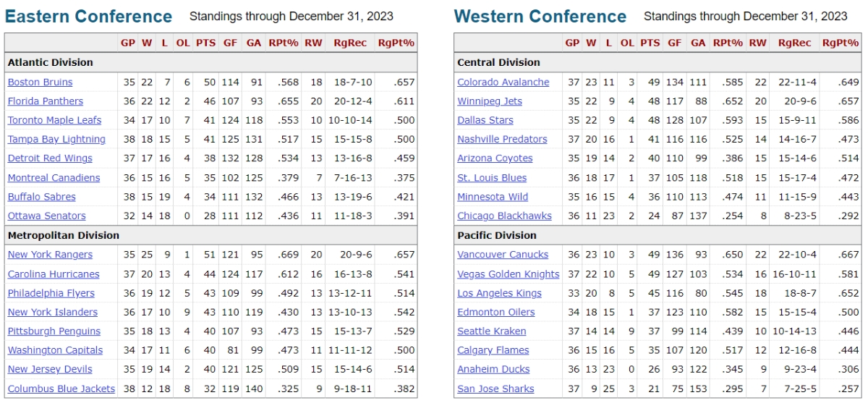This screenshot has height=403, width=868.
Task: Click the Western RPt% column header
Action: 728,43
